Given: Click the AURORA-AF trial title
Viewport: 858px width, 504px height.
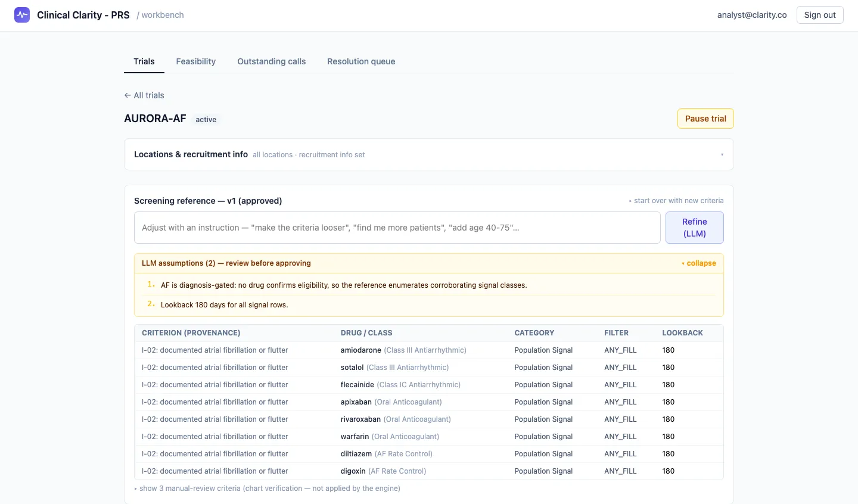Looking at the screenshot, I should pyautogui.click(x=155, y=119).
